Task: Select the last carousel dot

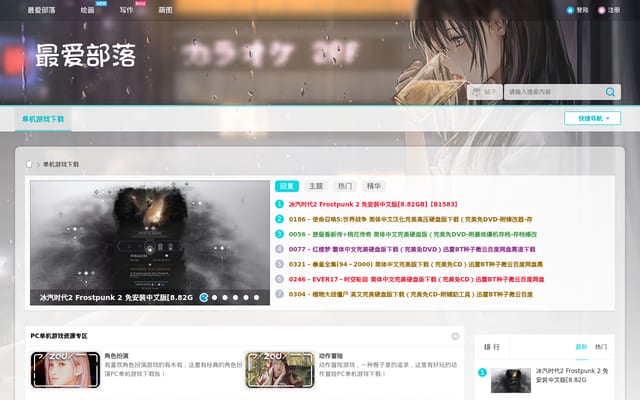Action: [x=256, y=298]
